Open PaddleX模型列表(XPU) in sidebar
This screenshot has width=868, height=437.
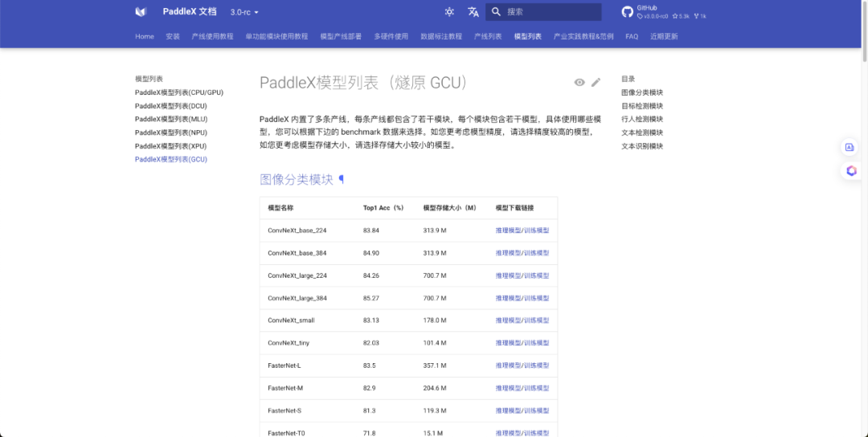coord(171,146)
